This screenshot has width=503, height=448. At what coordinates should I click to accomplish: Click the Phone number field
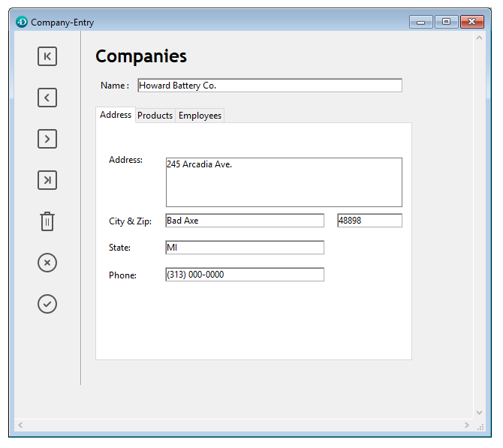pyautogui.click(x=245, y=275)
